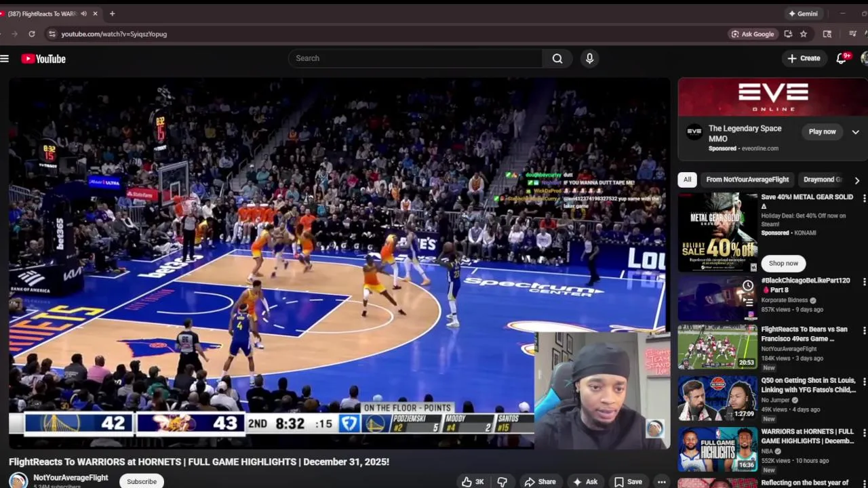The image size is (868, 488).
Task: Mute the tab using its speaker icon
Action: [x=83, y=14]
